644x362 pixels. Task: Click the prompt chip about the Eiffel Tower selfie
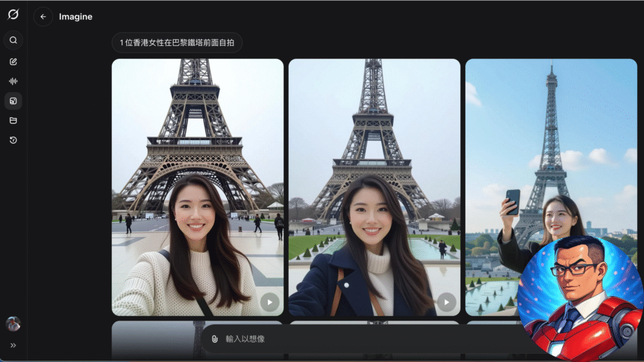click(x=177, y=43)
